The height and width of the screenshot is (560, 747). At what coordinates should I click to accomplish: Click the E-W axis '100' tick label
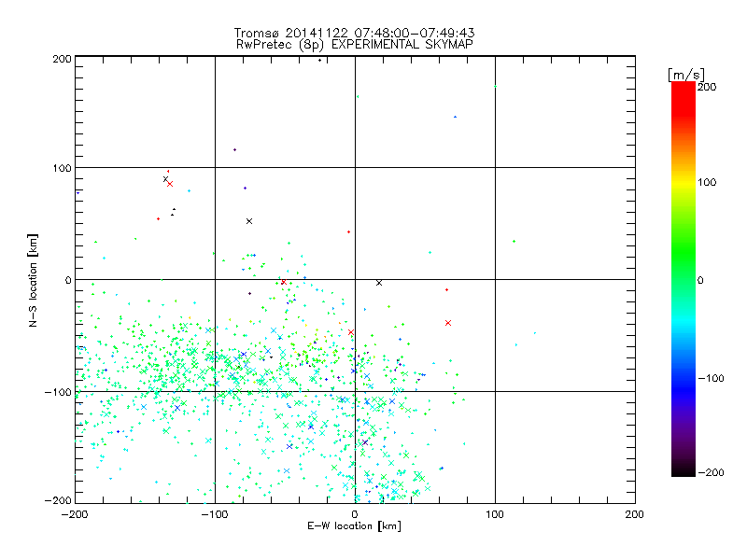[x=495, y=514]
